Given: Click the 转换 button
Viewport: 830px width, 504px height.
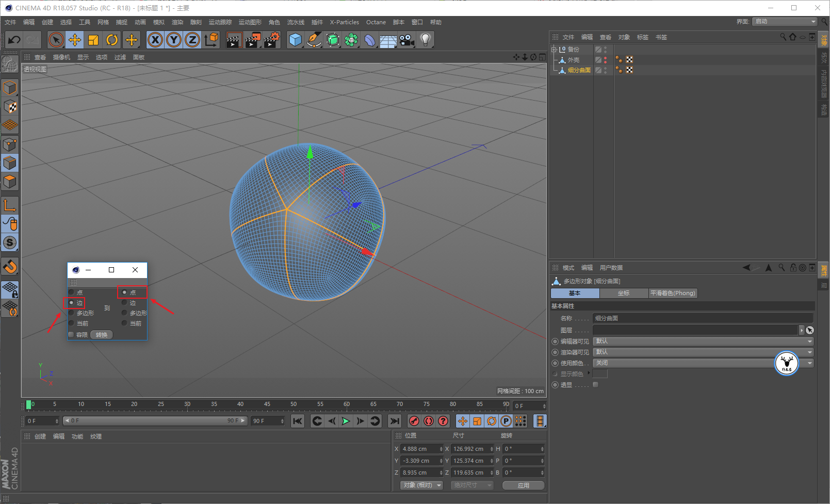Looking at the screenshot, I should click(x=102, y=335).
